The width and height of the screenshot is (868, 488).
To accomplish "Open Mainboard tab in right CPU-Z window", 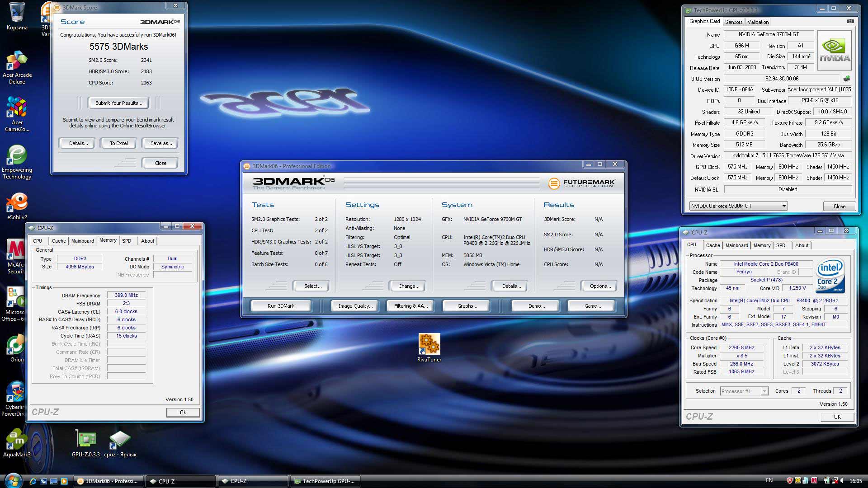I will point(736,245).
